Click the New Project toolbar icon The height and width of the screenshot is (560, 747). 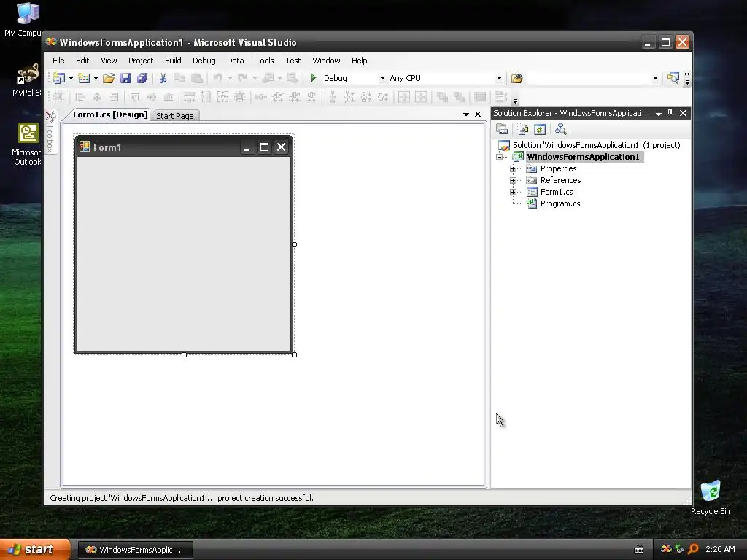(59, 78)
